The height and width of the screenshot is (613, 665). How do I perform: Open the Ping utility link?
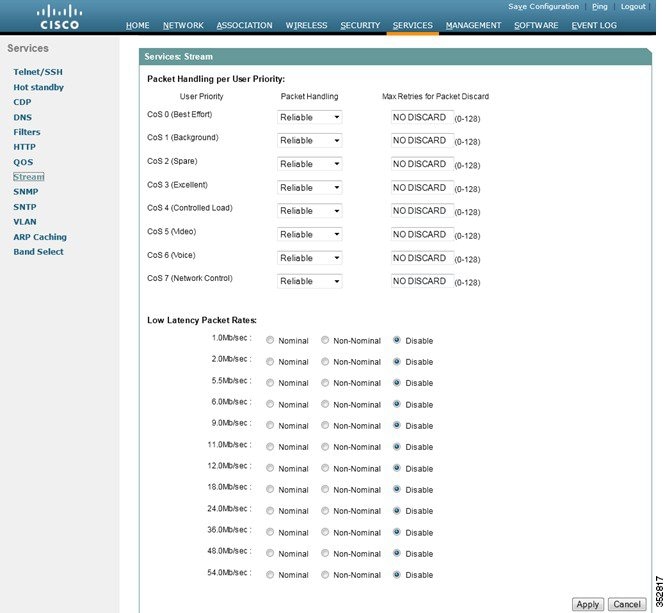(x=600, y=6)
